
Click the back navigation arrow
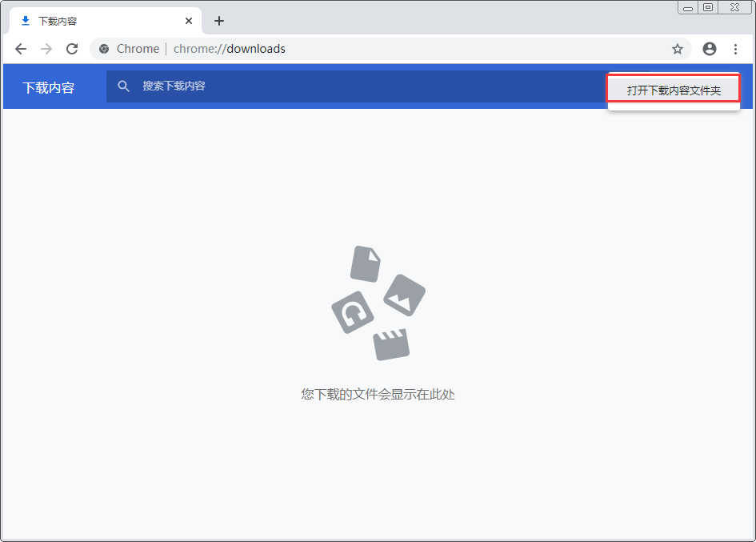(21, 49)
